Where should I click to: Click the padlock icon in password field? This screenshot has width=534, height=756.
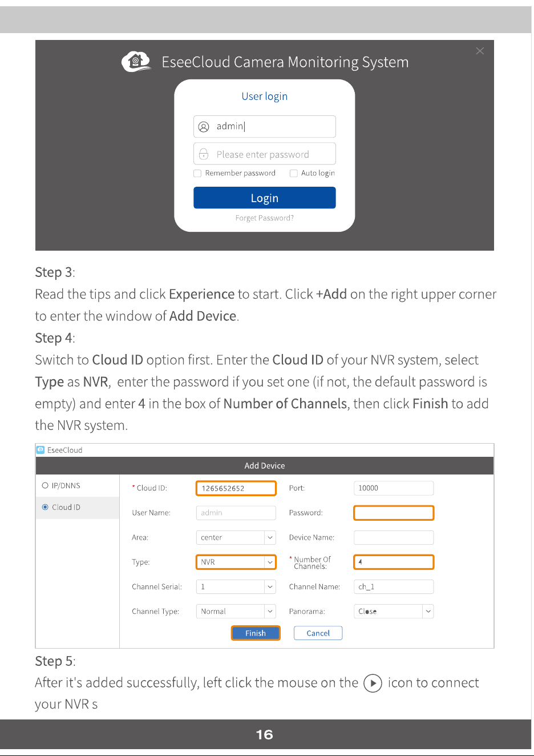pyautogui.click(x=204, y=154)
